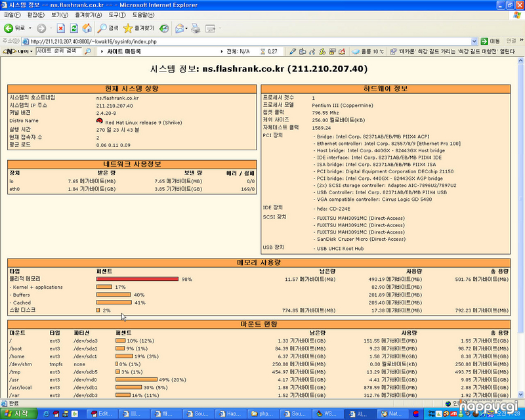Open the 즐겨찾기 favorites star
The width and height of the screenshot is (525, 420).
click(138, 28)
